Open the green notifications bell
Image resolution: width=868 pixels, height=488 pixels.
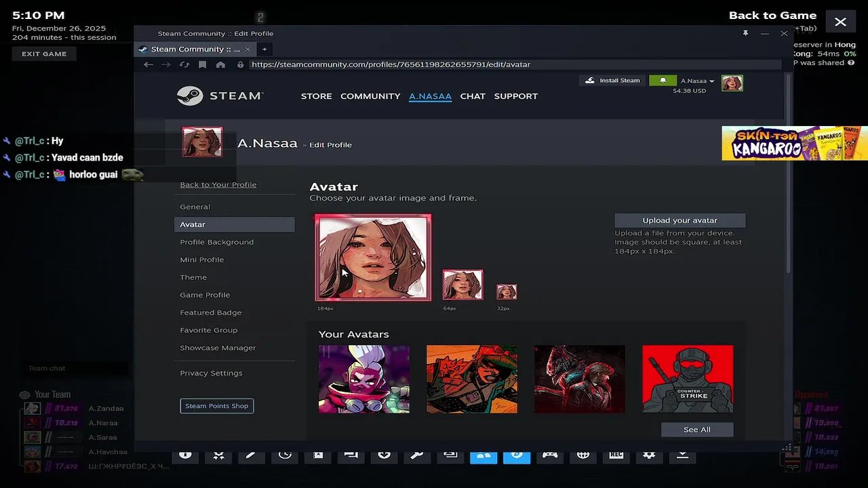click(663, 80)
